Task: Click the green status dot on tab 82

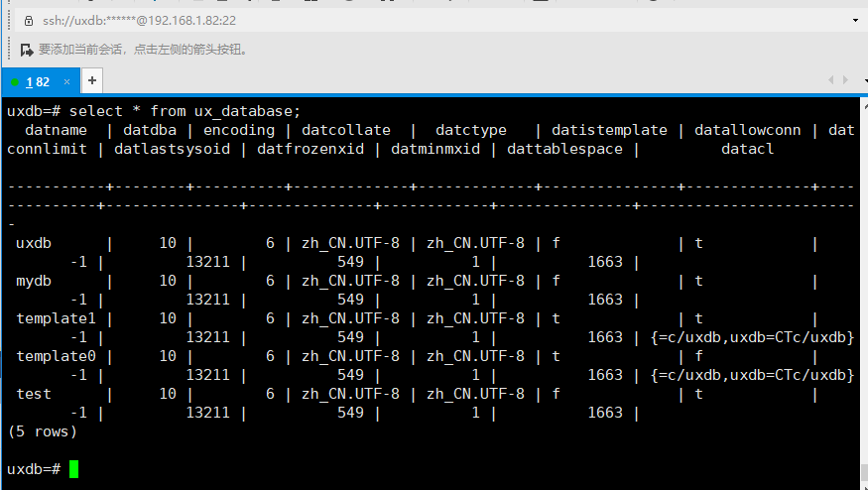Action: [x=16, y=81]
